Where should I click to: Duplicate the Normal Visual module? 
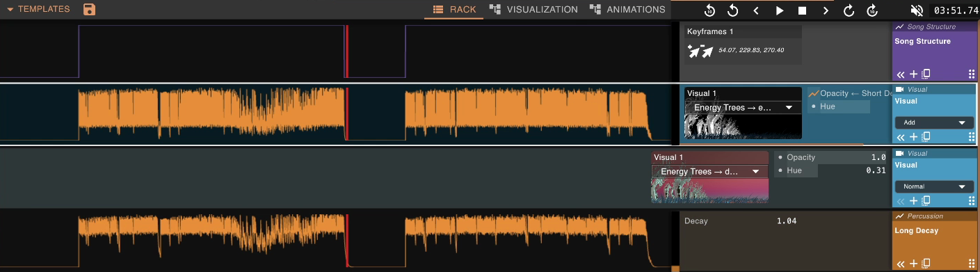(x=926, y=201)
